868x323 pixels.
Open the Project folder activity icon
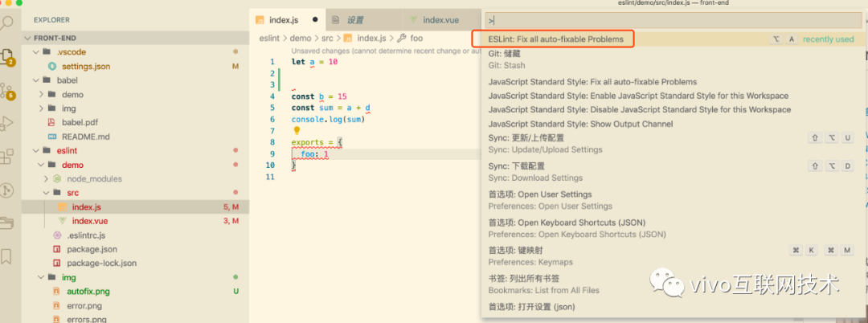(x=6, y=223)
